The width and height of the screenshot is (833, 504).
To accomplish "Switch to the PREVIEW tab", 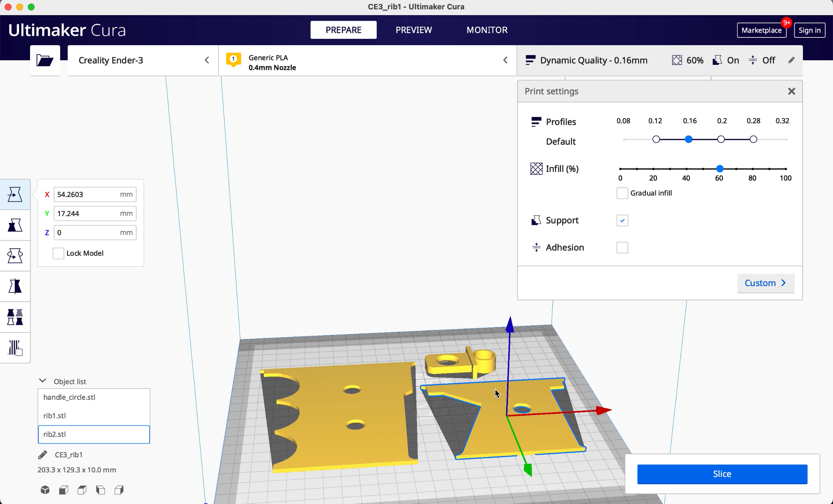I will pyautogui.click(x=414, y=30).
